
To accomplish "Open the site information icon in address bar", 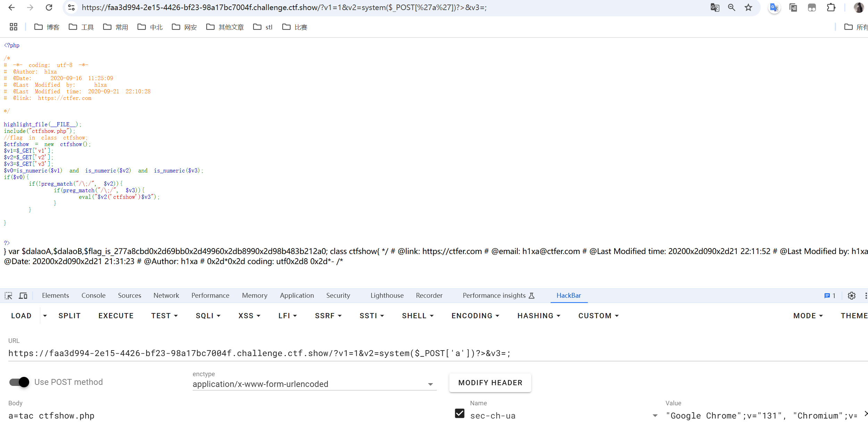I will 72,7.
